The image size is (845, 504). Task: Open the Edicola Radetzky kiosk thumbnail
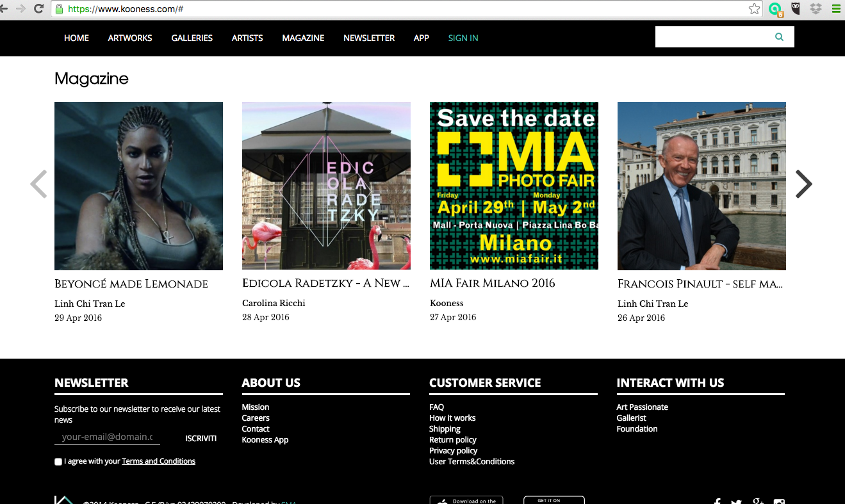pyautogui.click(x=326, y=186)
